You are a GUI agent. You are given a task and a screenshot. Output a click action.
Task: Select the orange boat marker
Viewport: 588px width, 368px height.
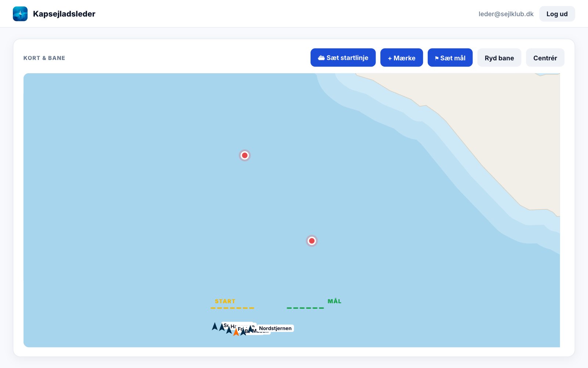[236, 332]
